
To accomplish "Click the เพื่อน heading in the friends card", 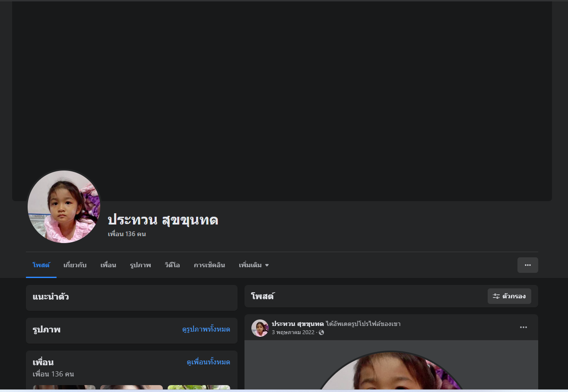I will [x=43, y=362].
